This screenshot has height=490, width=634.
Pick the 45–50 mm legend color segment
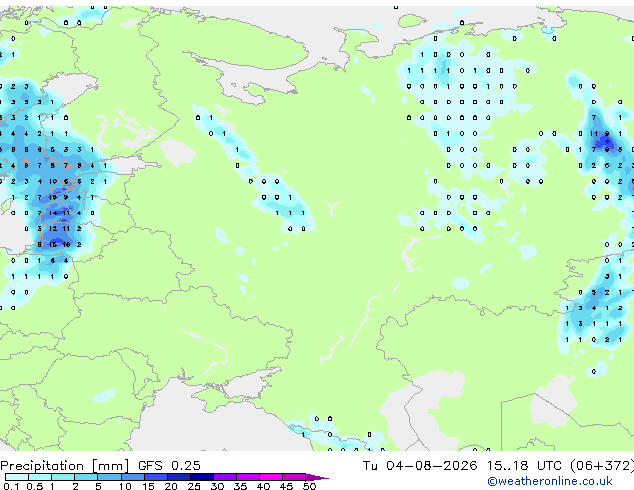(x=294, y=477)
